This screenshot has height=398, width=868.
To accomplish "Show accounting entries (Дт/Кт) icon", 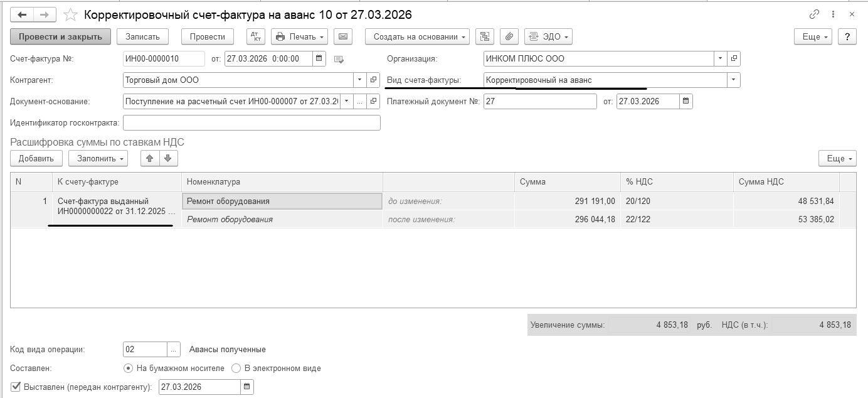I will pos(256,36).
